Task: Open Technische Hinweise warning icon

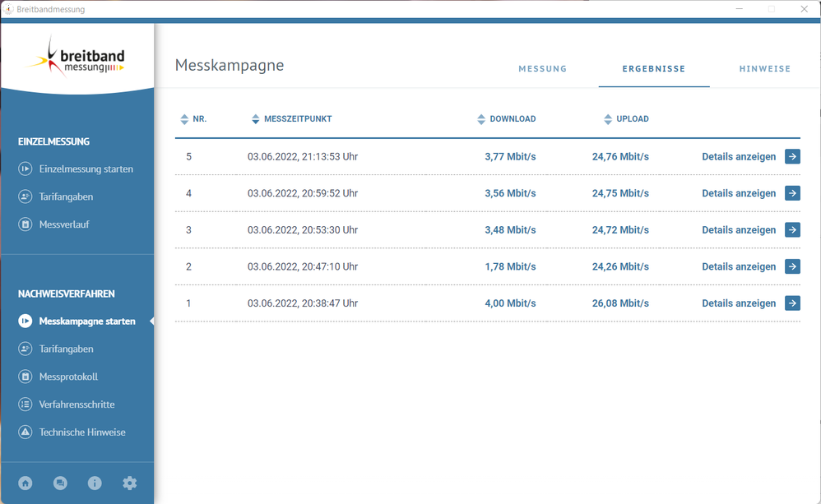Action: pos(26,432)
